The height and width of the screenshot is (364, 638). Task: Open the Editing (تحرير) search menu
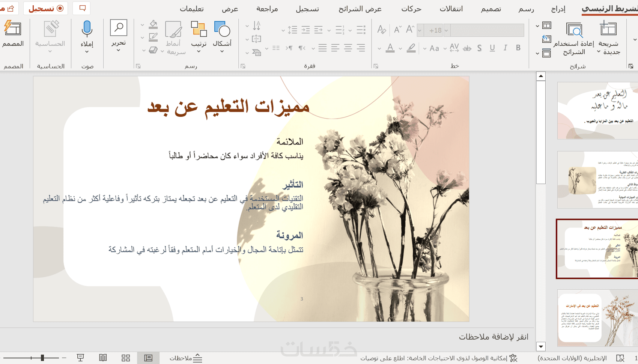(x=119, y=36)
